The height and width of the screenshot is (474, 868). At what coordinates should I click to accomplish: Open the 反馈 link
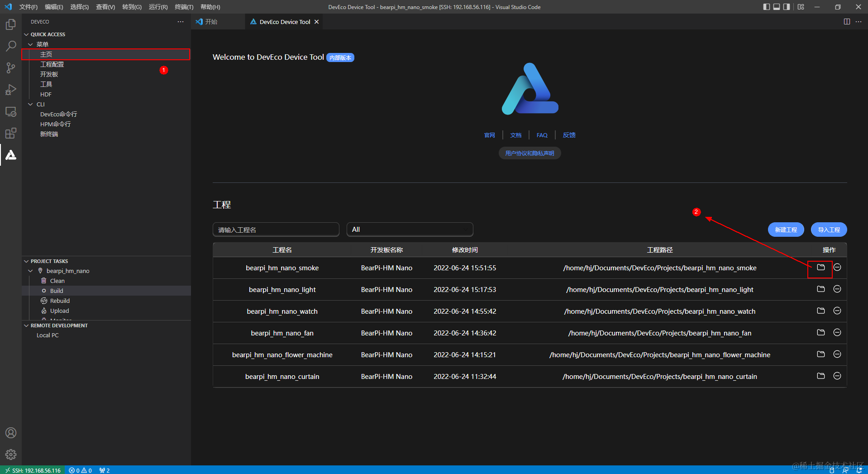[x=569, y=135]
